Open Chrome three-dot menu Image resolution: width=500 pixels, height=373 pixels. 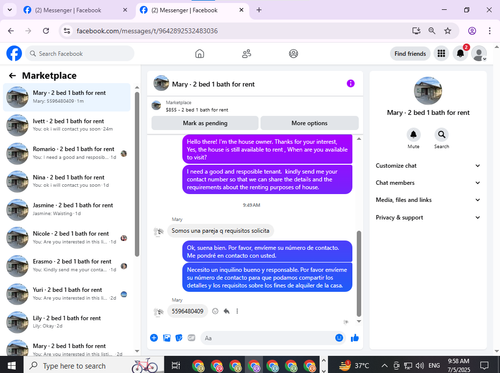489,31
